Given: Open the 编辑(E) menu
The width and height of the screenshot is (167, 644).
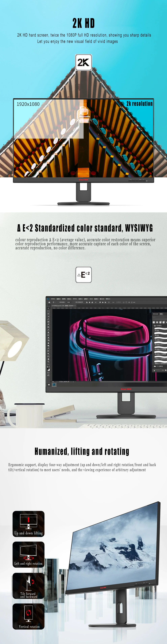Looking at the screenshot, I should [x=59, y=299].
